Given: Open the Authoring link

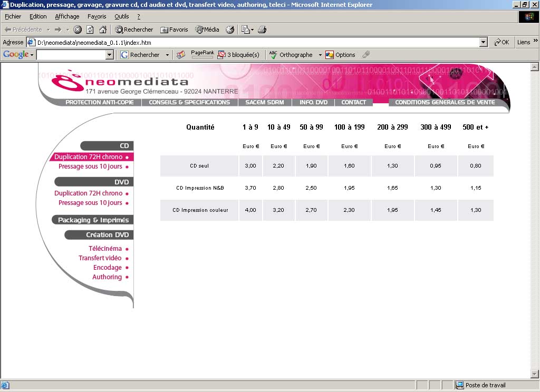Looking at the screenshot, I should (110, 277).
